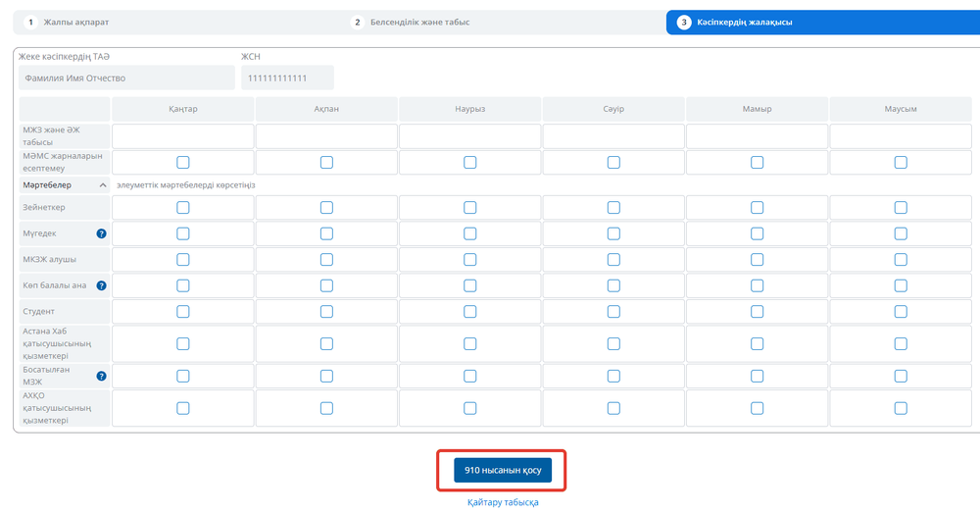Follow the Қайтару табысқа link
This screenshot has width=980, height=513.
pyautogui.click(x=503, y=502)
